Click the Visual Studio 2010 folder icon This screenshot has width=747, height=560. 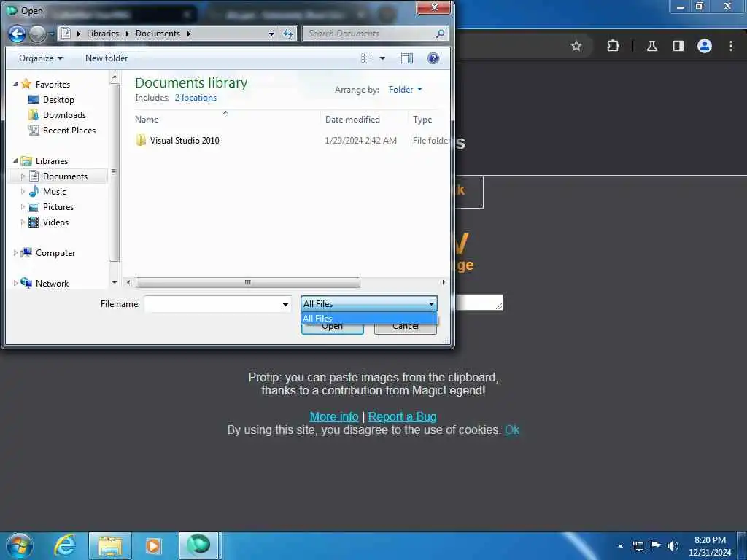[141, 140]
